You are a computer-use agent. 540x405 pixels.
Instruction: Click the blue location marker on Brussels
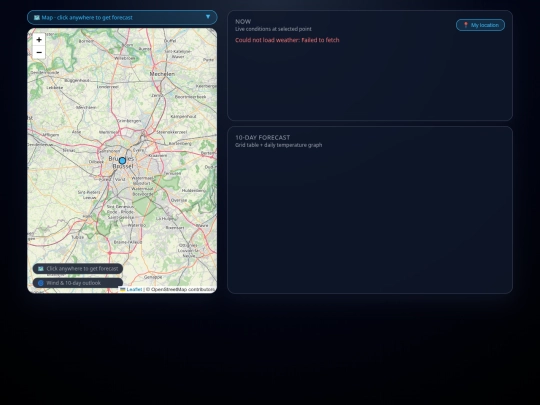coord(122,161)
